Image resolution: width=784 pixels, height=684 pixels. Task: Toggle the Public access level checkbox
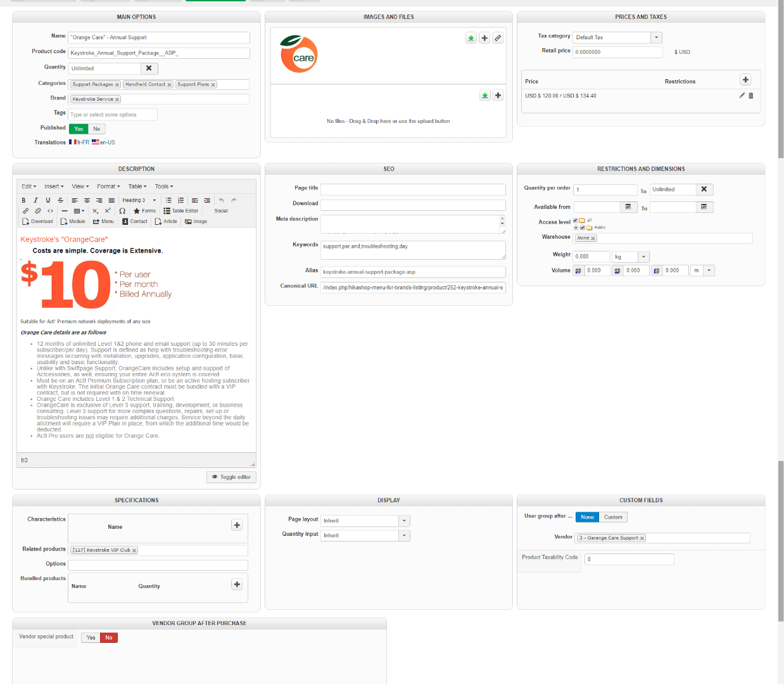(583, 227)
